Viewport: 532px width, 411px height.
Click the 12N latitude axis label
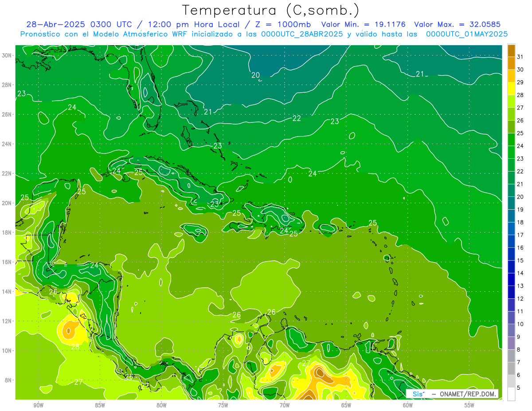pyautogui.click(x=7, y=321)
